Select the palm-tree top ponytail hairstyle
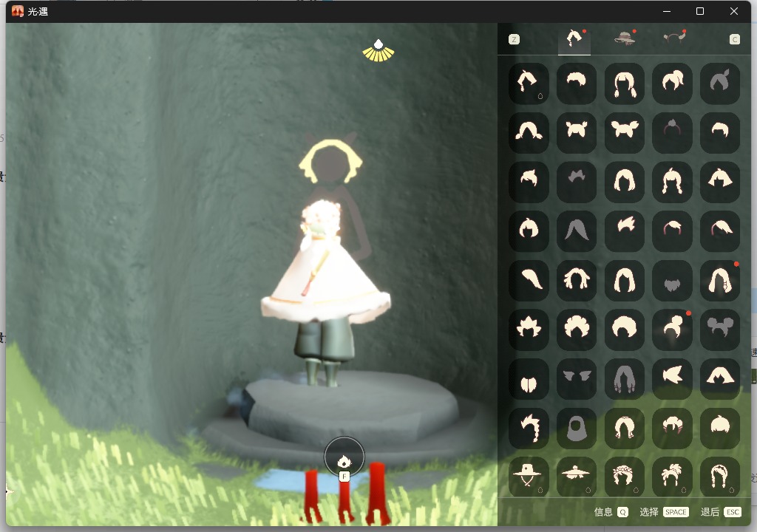This screenshot has height=532, width=757. pos(672,477)
